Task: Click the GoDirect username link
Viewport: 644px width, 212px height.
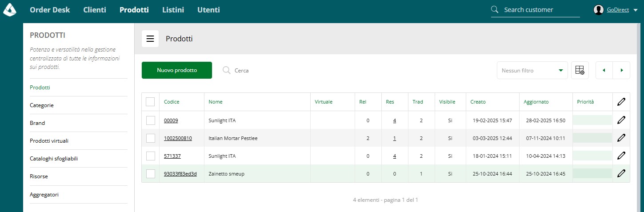Action: click(618, 10)
